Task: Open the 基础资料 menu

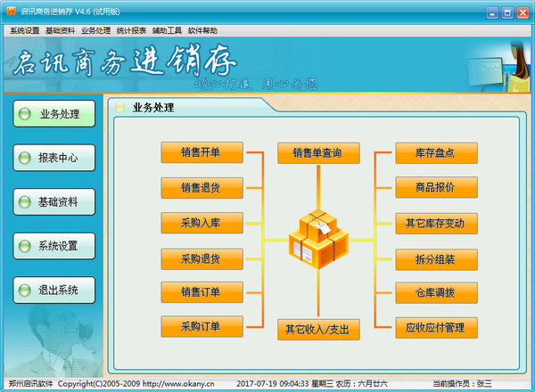Action: click(x=61, y=30)
